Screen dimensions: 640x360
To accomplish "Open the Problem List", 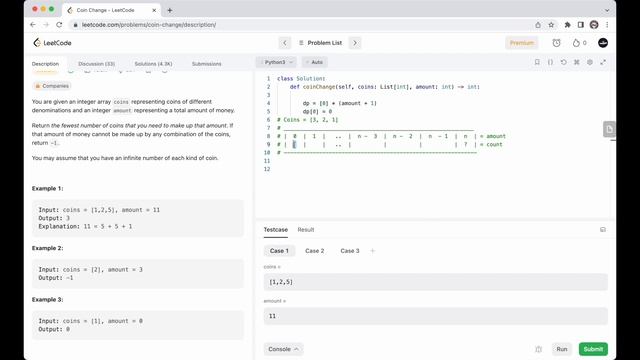I will tap(320, 43).
